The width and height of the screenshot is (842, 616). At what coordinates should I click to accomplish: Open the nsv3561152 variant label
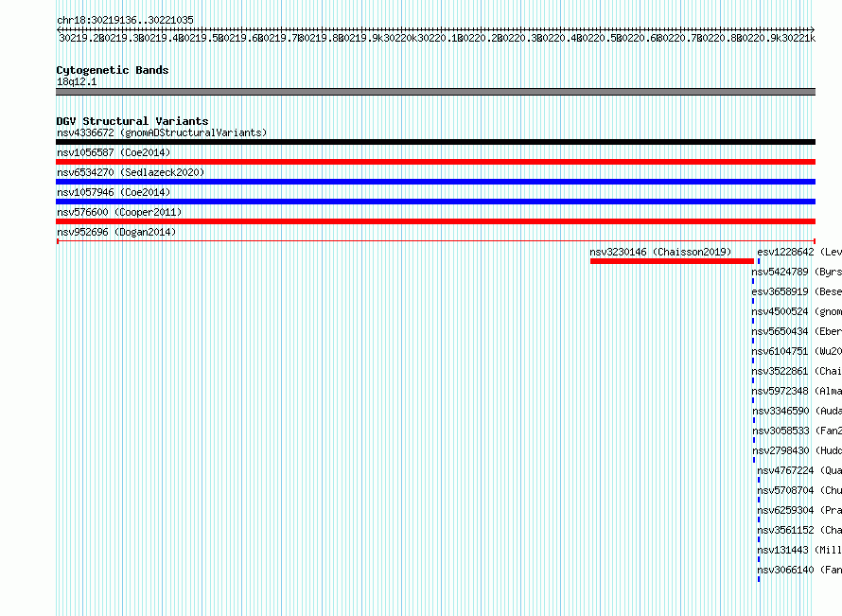(799, 530)
